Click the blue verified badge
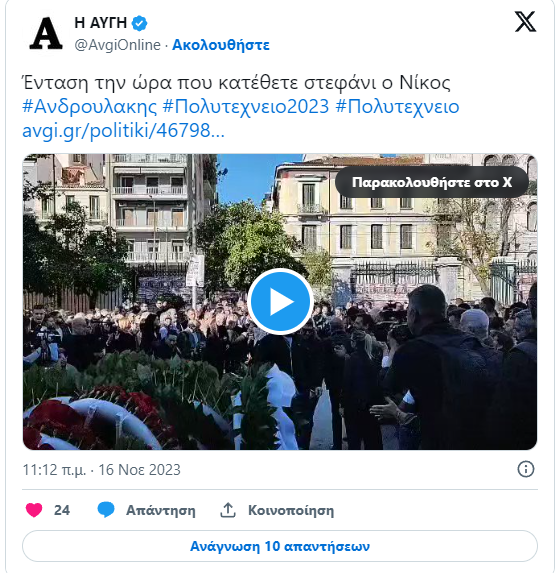Image resolution: width=555 pixels, height=573 pixels. (139, 23)
